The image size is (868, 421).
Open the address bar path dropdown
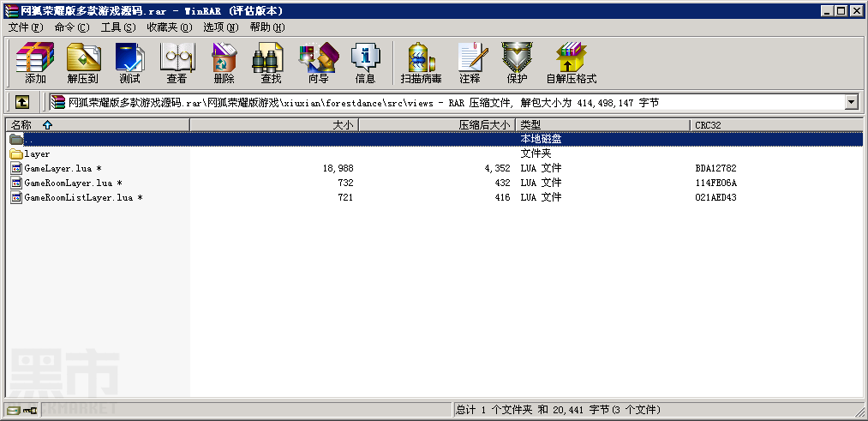pos(851,102)
